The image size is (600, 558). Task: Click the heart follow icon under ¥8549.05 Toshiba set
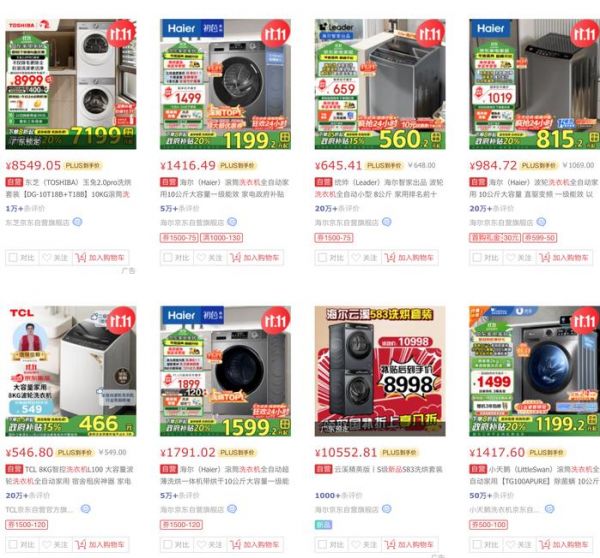[x=47, y=257]
